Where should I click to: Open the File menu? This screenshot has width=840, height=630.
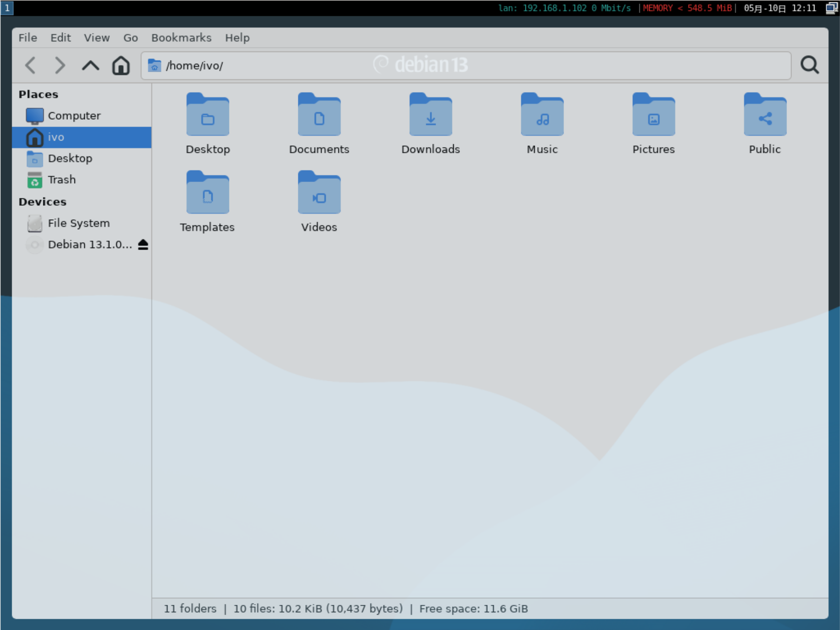(28, 38)
